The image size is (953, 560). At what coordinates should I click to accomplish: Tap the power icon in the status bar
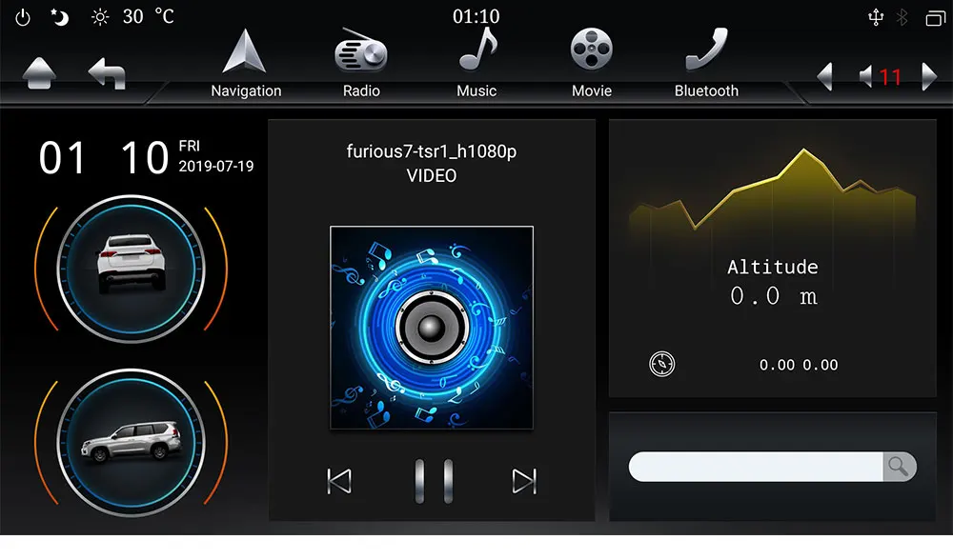pyautogui.click(x=23, y=17)
